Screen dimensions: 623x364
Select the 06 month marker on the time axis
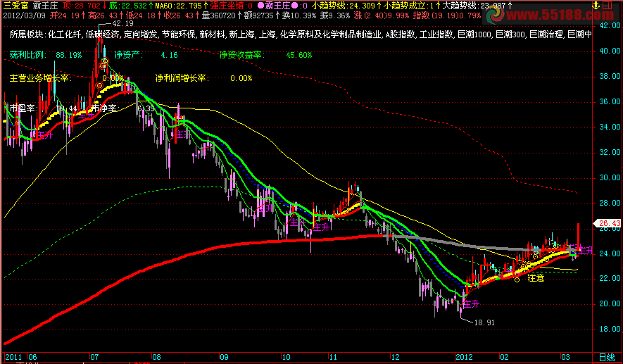click(x=33, y=356)
